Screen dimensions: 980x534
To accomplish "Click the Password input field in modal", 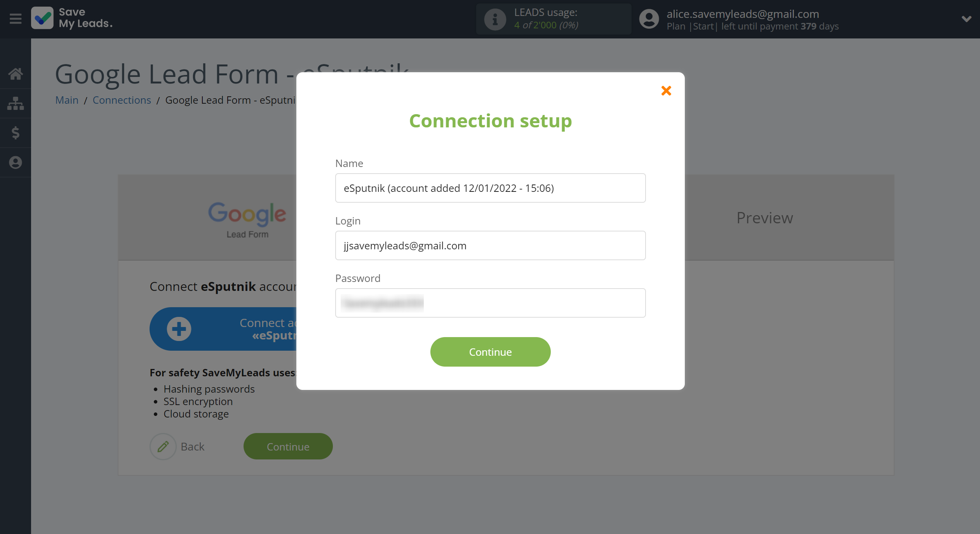I will (490, 303).
